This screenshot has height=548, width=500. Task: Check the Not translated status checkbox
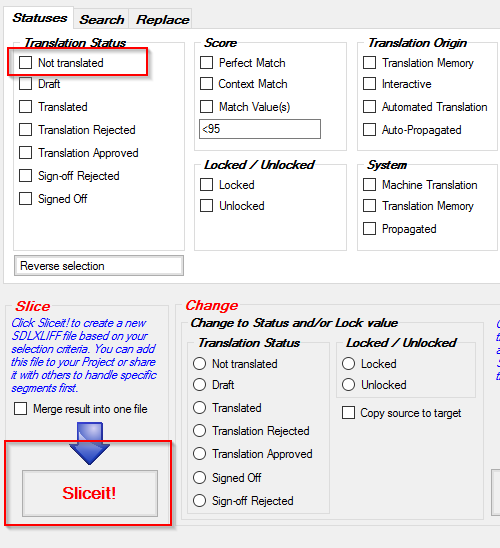[x=26, y=63]
